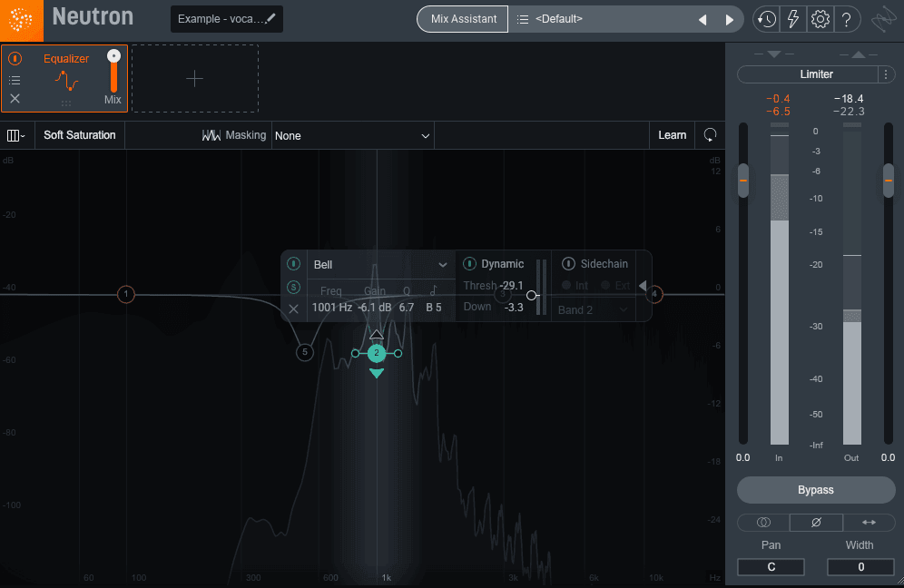The image size is (904, 588).
Task: Open the settings gear icon
Action: point(820,19)
